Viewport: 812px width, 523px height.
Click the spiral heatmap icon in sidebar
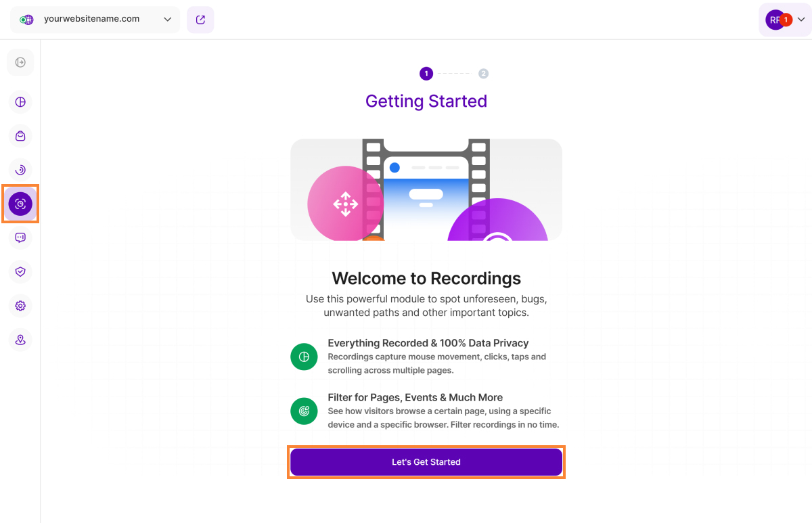point(20,170)
